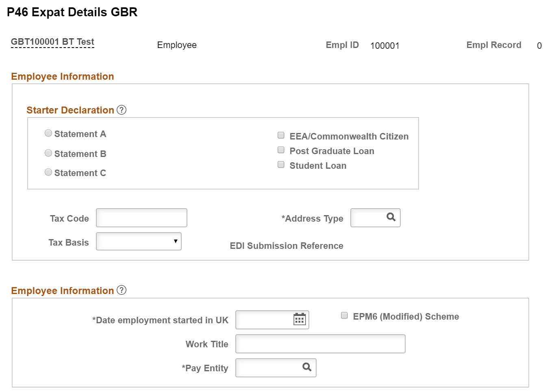Select Statement B radio button
The width and height of the screenshot is (545, 392).
pos(48,153)
